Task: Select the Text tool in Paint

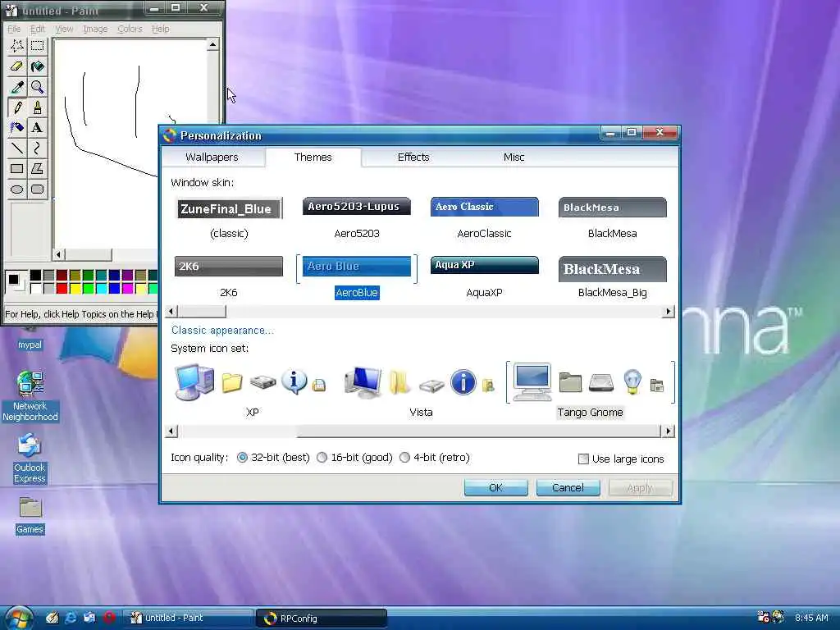Action: [x=38, y=127]
